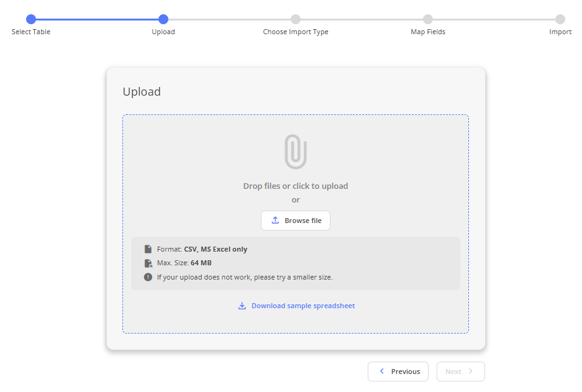Select the Map Fields step circle
582x392 pixels.
point(428,19)
